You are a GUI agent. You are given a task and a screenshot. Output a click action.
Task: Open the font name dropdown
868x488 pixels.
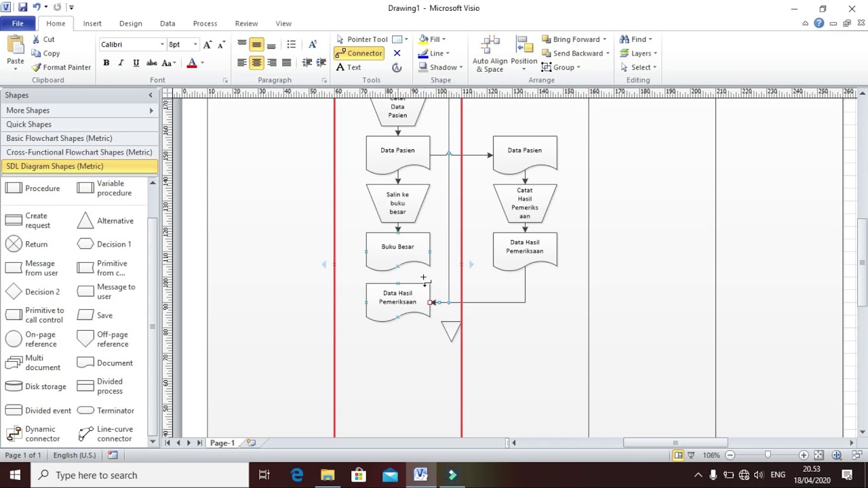pyautogui.click(x=162, y=45)
